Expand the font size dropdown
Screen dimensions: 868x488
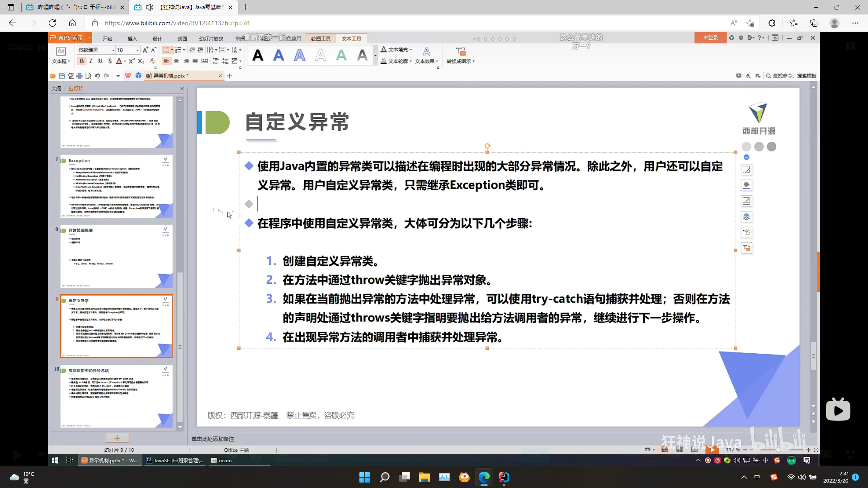tap(138, 50)
